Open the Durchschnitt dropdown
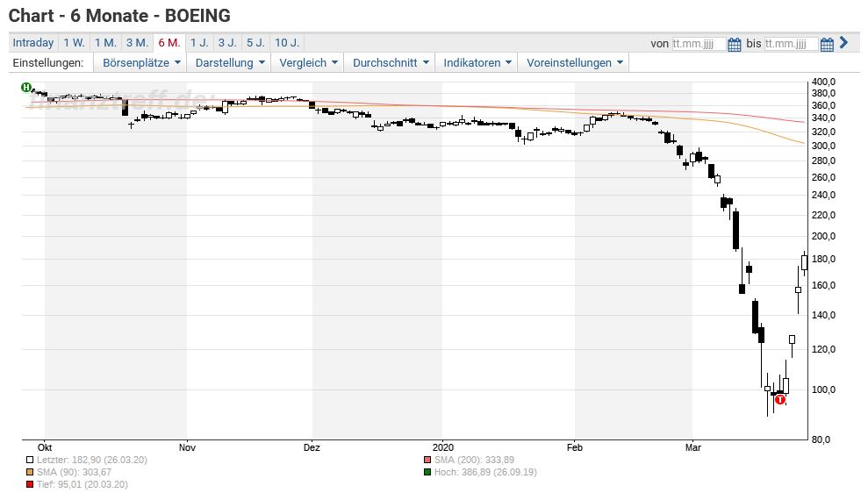868x500 pixels. pos(391,62)
